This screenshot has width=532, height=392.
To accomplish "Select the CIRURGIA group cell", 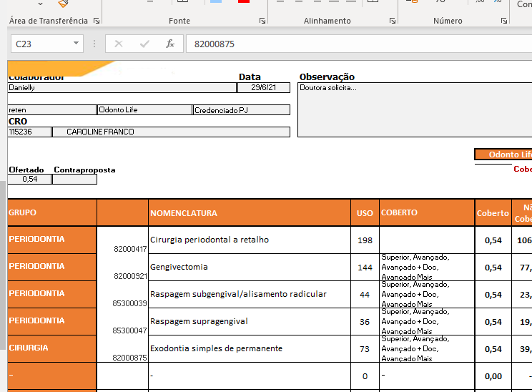I will click(51, 348).
